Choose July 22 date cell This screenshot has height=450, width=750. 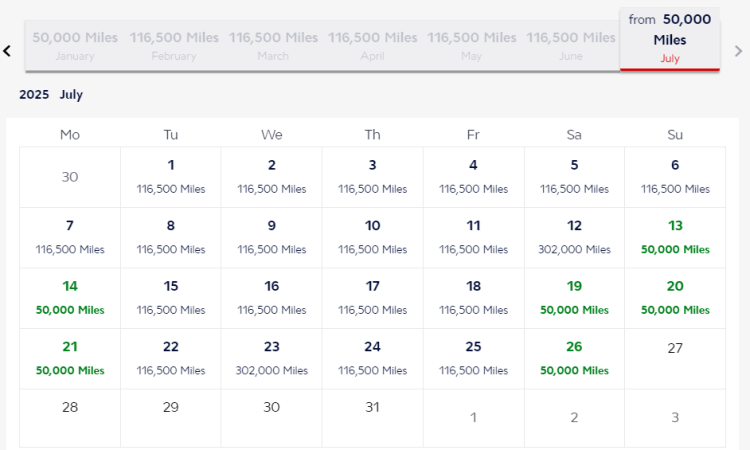(x=171, y=359)
